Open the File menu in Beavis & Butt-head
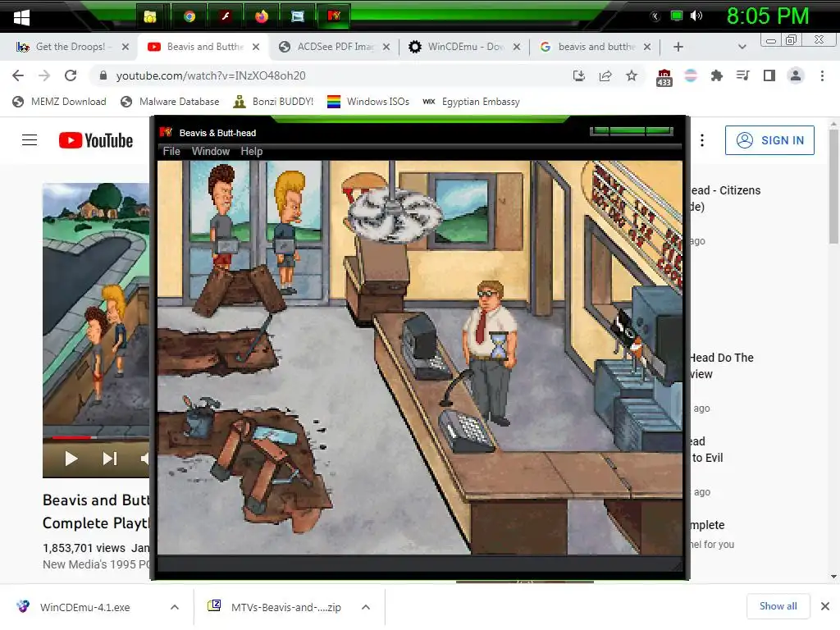Screen dimensions: 840x630 click(171, 152)
